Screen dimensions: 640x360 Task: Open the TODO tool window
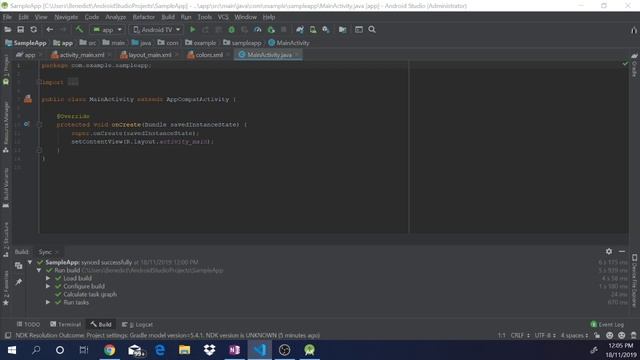click(x=28, y=324)
